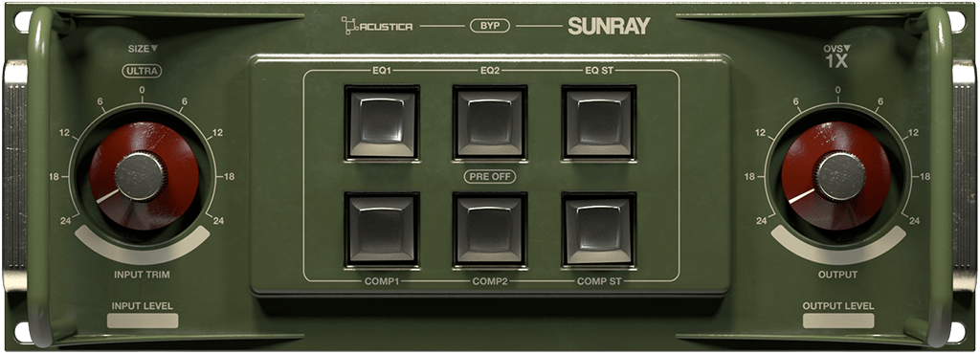
Task: Click the INPUT LEVEL display field
Action: [143, 321]
